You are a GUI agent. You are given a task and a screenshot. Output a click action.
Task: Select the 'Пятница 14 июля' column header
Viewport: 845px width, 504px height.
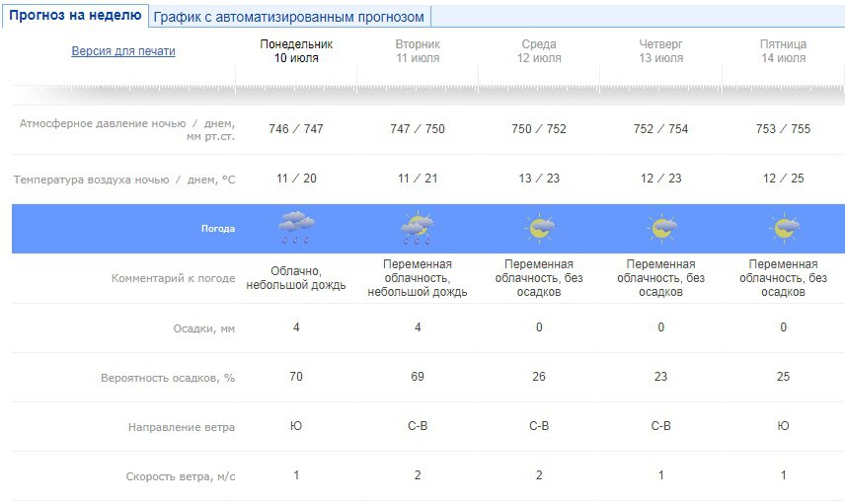point(783,51)
